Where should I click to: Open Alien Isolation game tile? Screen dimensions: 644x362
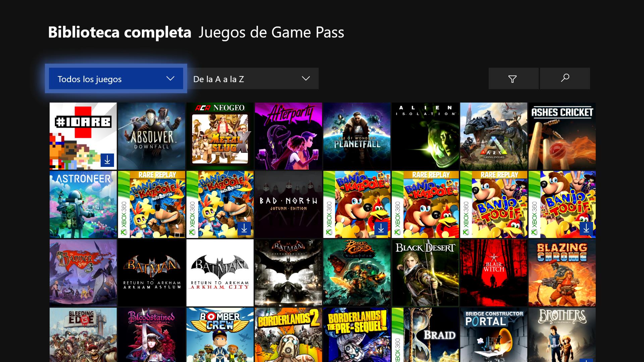click(x=425, y=136)
